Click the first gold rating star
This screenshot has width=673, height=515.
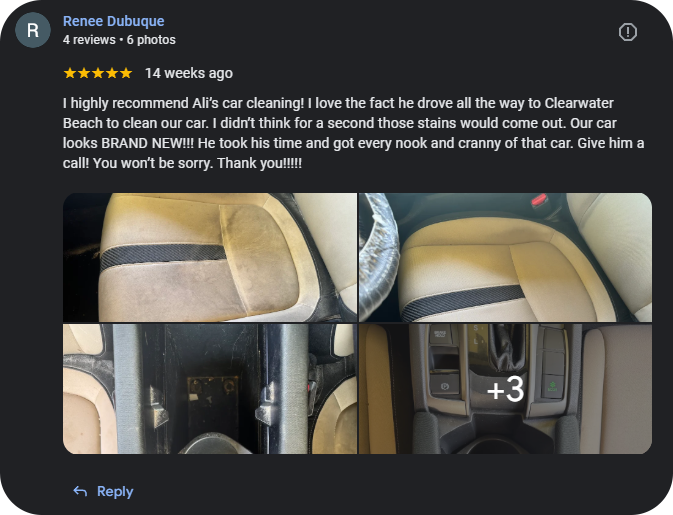pyautogui.click(x=70, y=73)
